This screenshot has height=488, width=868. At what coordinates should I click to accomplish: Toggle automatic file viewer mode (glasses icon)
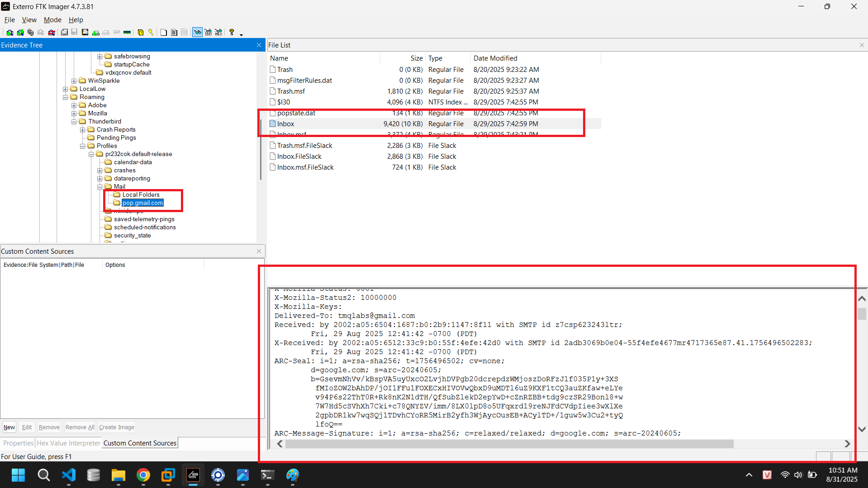(198, 33)
